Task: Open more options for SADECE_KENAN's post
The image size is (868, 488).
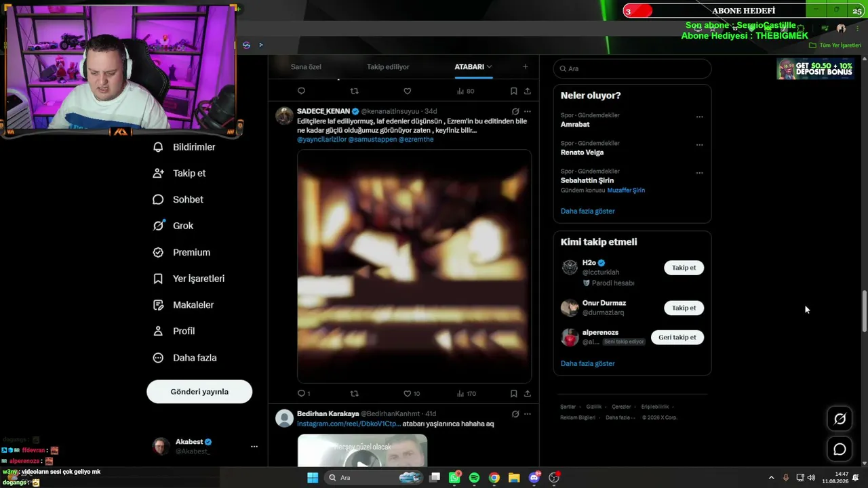Action: (x=528, y=111)
